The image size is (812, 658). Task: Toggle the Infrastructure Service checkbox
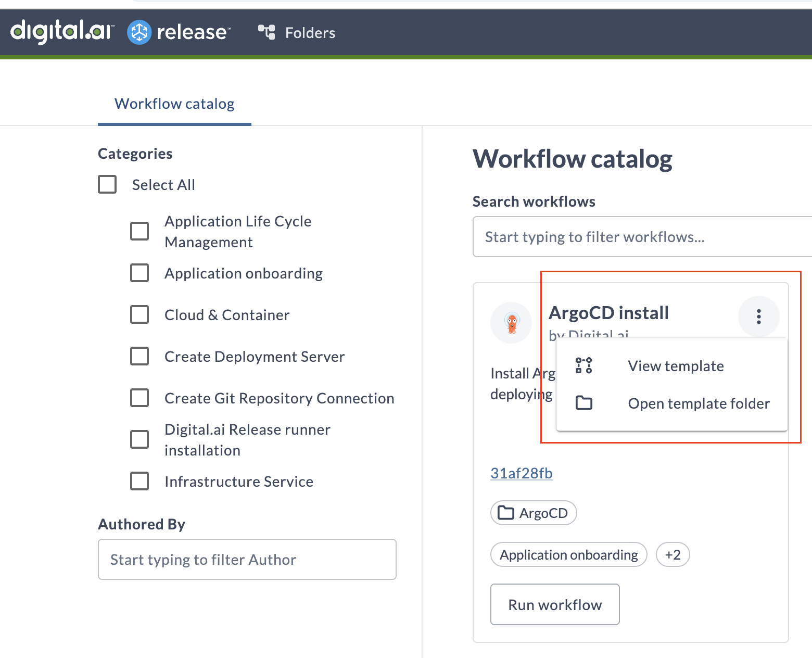pos(139,481)
